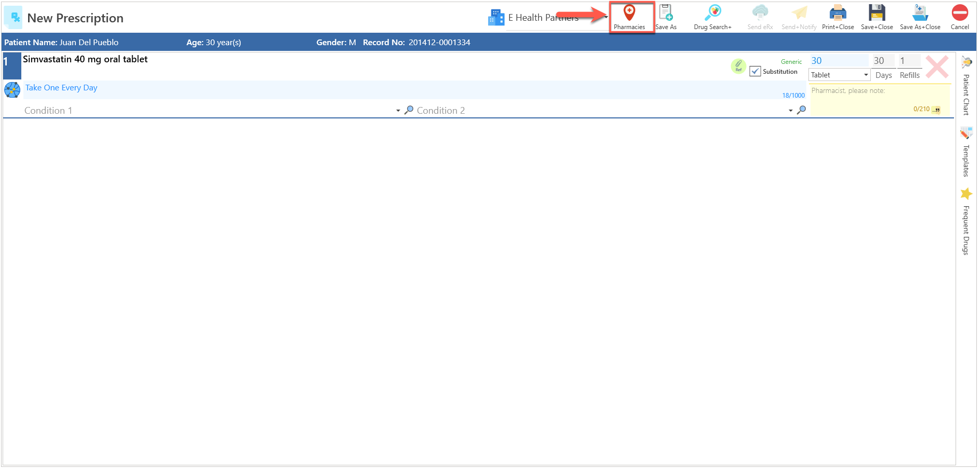Expand the Condition 2 dropdown
The height and width of the screenshot is (469, 980).
click(x=790, y=111)
